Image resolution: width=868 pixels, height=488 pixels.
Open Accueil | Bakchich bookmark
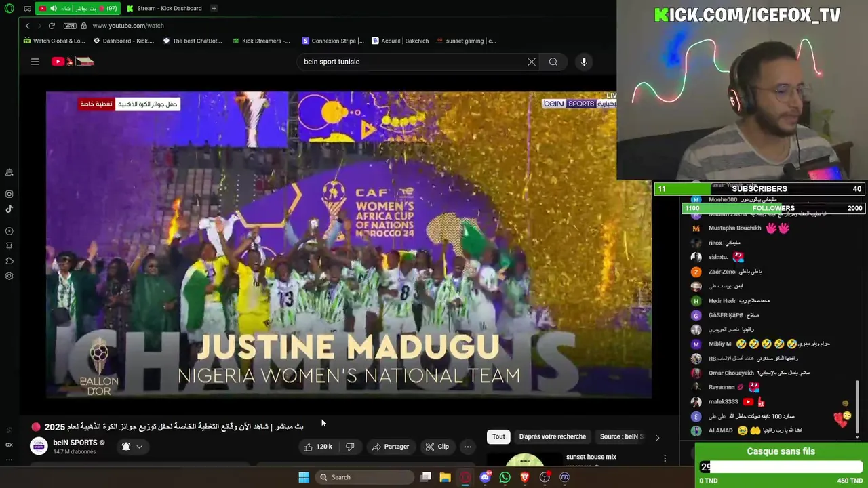click(x=400, y=41)
